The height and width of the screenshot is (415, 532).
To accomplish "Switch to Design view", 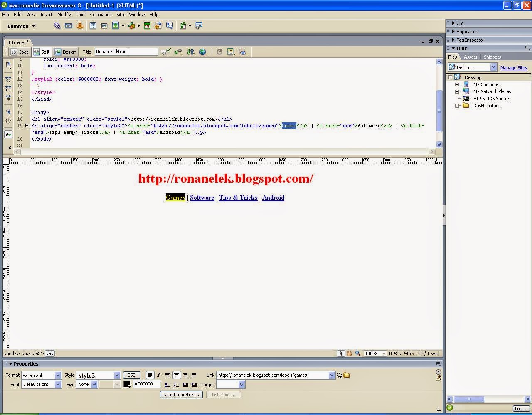I will [x=66, y=52].
